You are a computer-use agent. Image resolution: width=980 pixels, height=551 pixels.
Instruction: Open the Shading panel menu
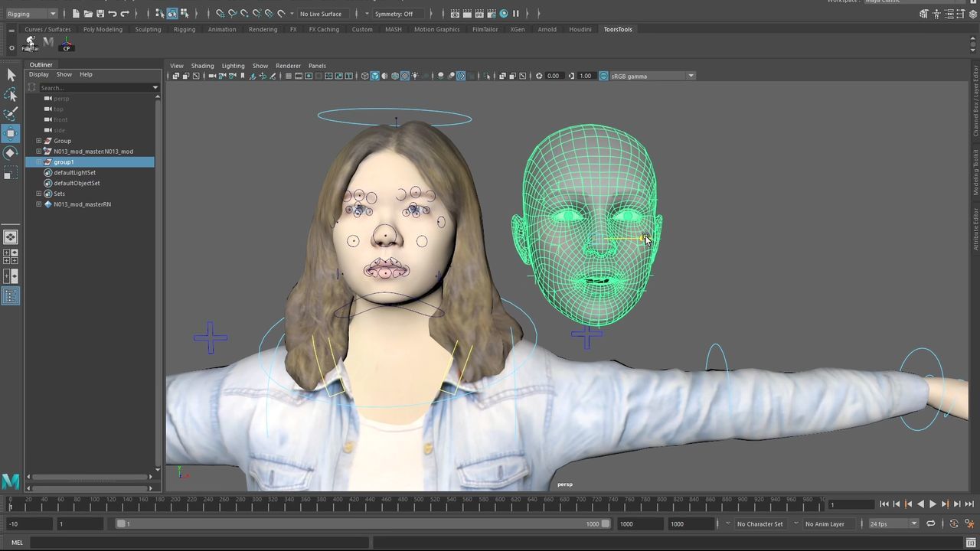[202, 66]
